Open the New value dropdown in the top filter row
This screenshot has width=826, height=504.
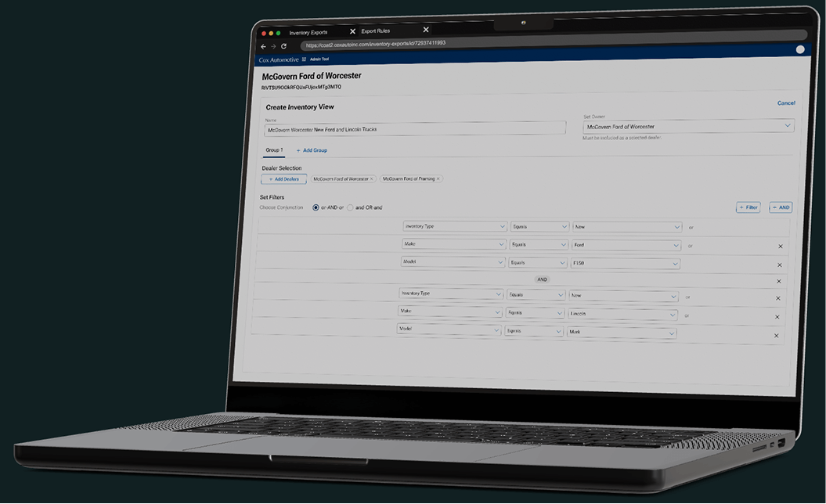(x=627, y=227)
